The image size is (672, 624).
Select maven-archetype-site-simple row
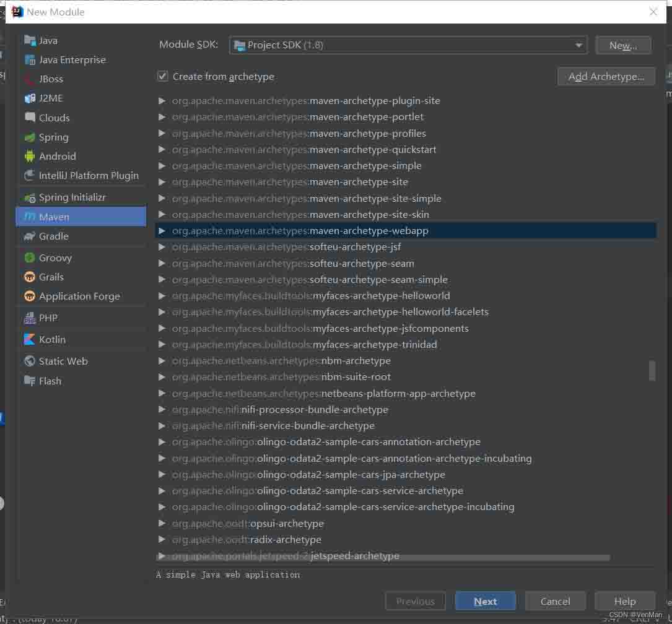(406, 198)
